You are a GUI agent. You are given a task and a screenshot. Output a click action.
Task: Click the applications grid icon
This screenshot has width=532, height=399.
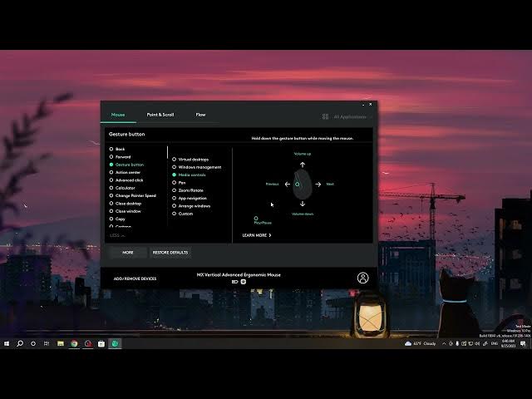pos(325,116)
